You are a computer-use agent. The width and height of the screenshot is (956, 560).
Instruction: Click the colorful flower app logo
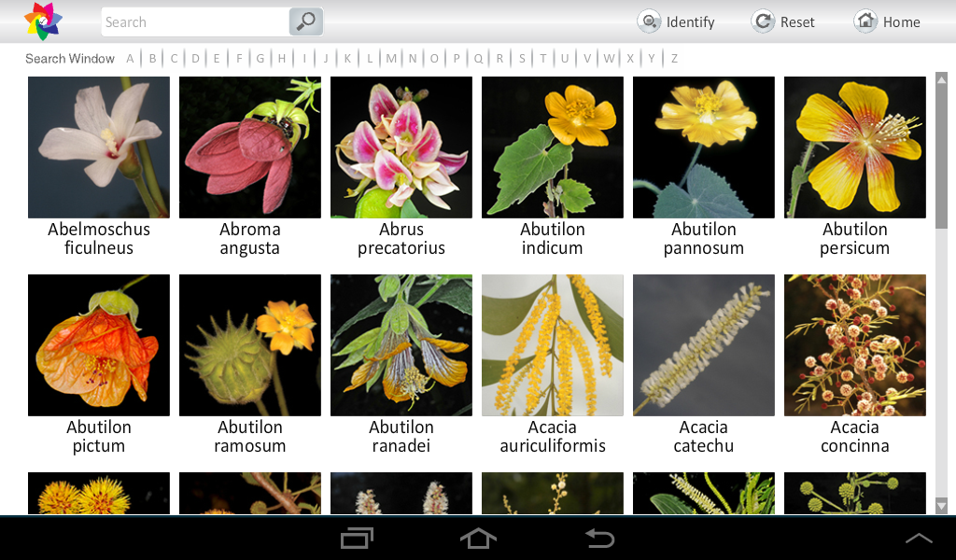43,21
